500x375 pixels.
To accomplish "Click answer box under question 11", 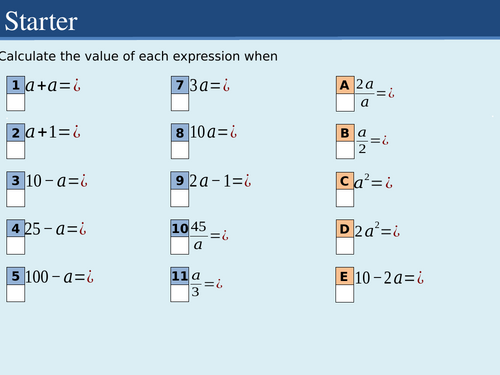I will pos(180,293).
